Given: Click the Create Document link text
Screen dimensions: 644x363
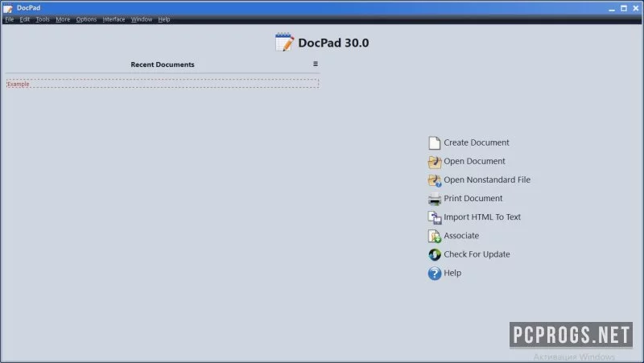Looking at the screenshot, I should [477, 142].
